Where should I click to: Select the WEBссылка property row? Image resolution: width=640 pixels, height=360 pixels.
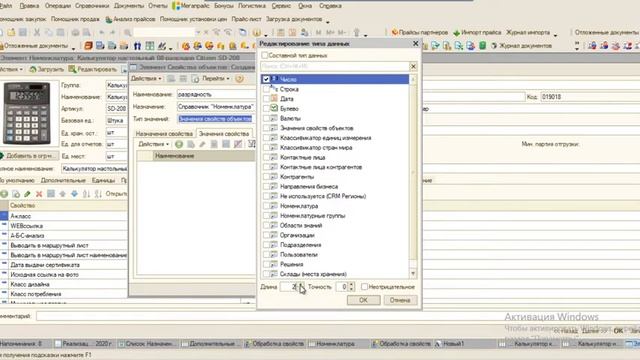[64, 226]
